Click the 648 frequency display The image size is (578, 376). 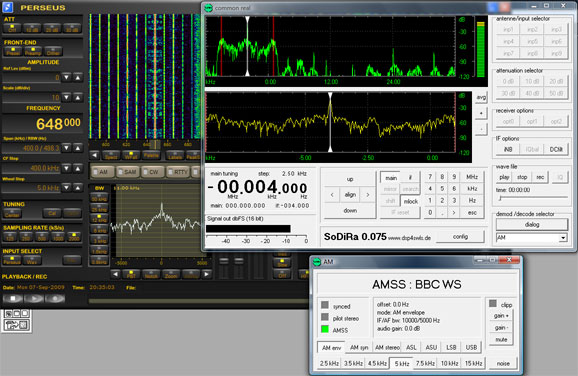(x=58, y=124)
